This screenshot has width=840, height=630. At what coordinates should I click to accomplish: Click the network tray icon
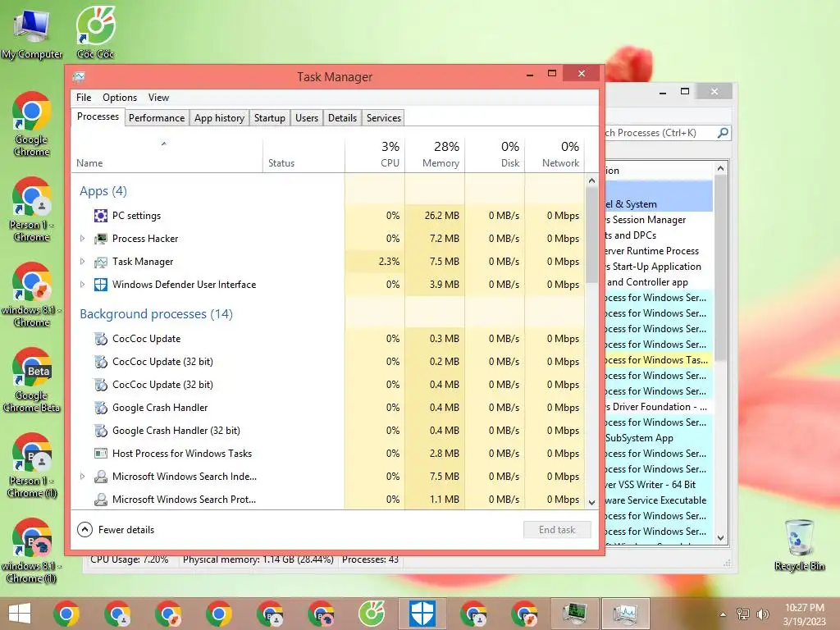pyautogui.click(x=743, y=614)
